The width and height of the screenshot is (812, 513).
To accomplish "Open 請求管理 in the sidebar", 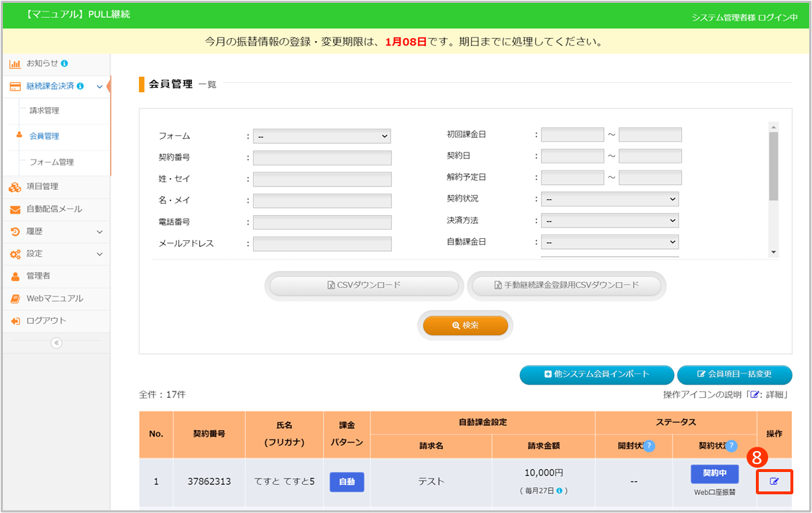I will click(45, 111).
